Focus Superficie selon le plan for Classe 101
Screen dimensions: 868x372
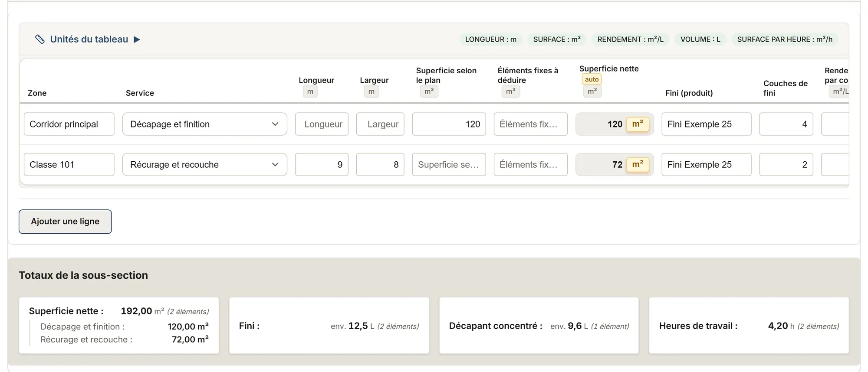pos(449,164)
